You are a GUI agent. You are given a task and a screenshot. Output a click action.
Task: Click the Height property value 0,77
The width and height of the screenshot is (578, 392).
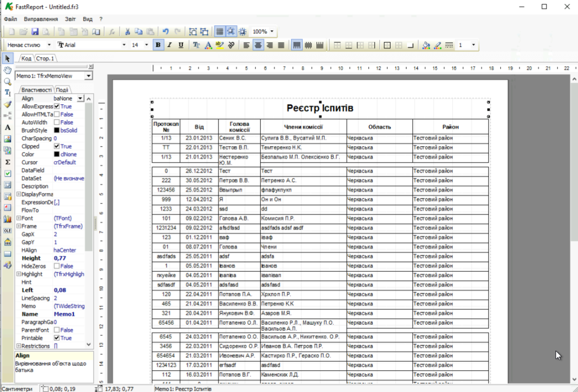click(x=69, y=258)
